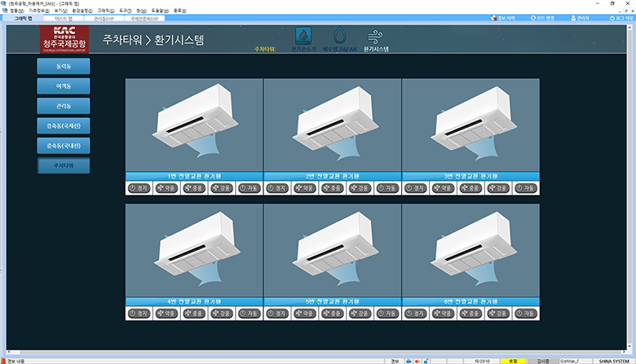Set unit 6번 ventilator to 약풍
The height and width of the screenshot is (364, 636).
[x=444, y=314]
